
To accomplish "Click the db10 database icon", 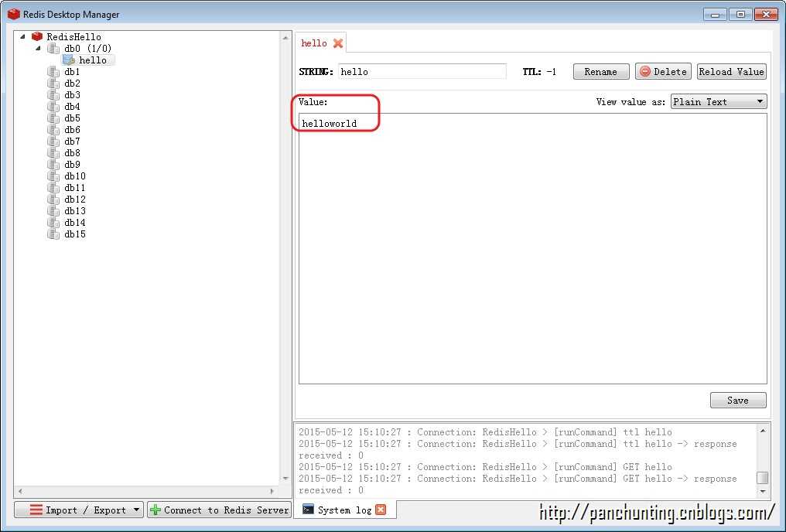I will 53,176.
